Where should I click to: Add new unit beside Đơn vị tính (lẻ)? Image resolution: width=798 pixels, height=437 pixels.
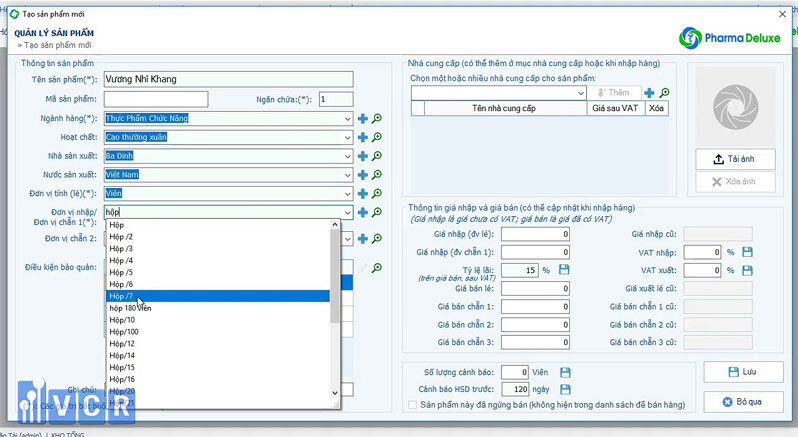pos(363,194)
